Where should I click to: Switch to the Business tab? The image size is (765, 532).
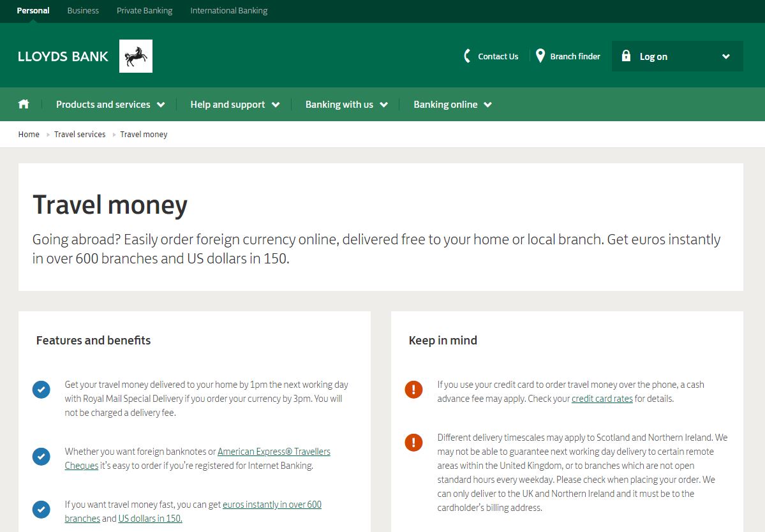point(83,10)
